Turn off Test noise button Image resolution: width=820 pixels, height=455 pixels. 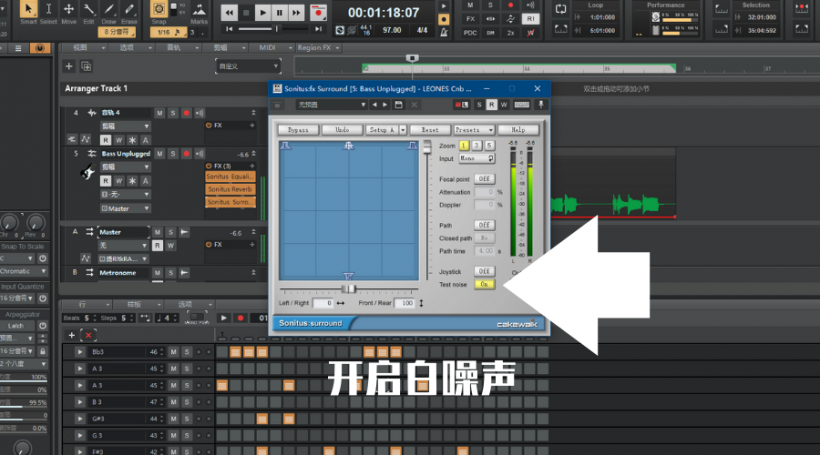484,285
